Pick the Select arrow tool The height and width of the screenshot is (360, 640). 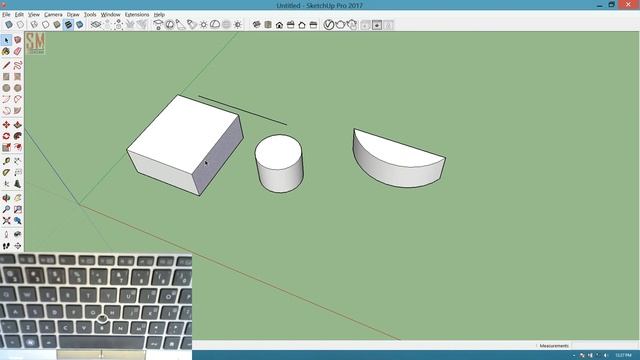(x=6, y=40)
